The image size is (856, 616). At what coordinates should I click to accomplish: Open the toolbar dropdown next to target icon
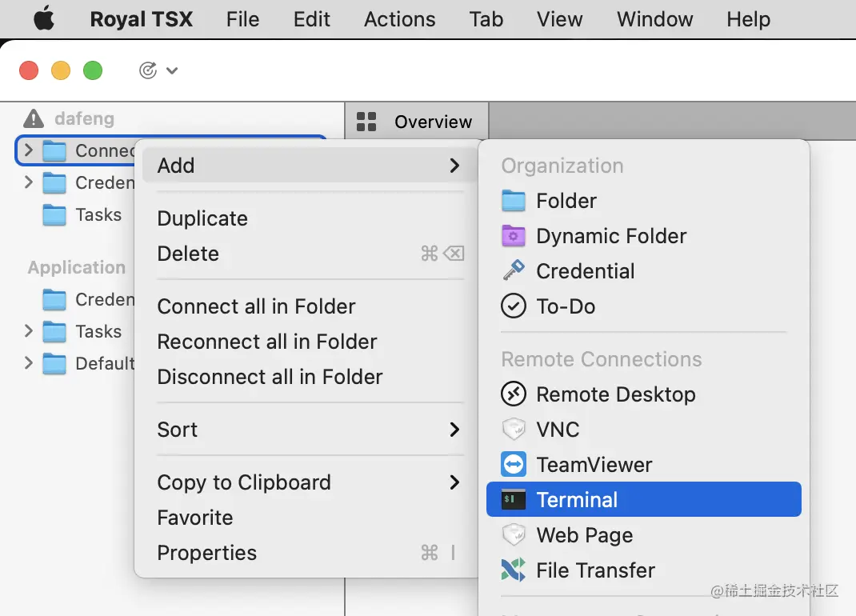click(x=172, y=70)
